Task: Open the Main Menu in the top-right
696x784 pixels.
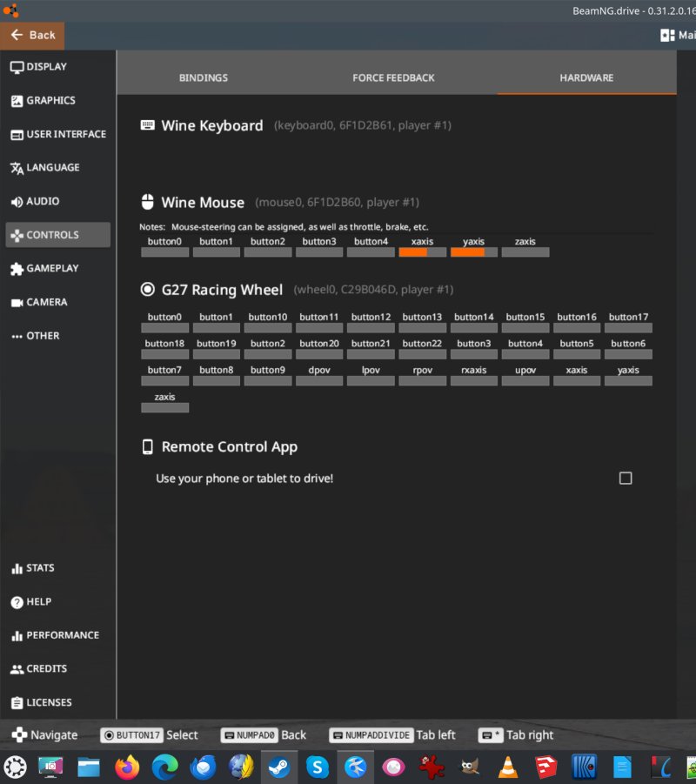Action: [x=679, y=35]
